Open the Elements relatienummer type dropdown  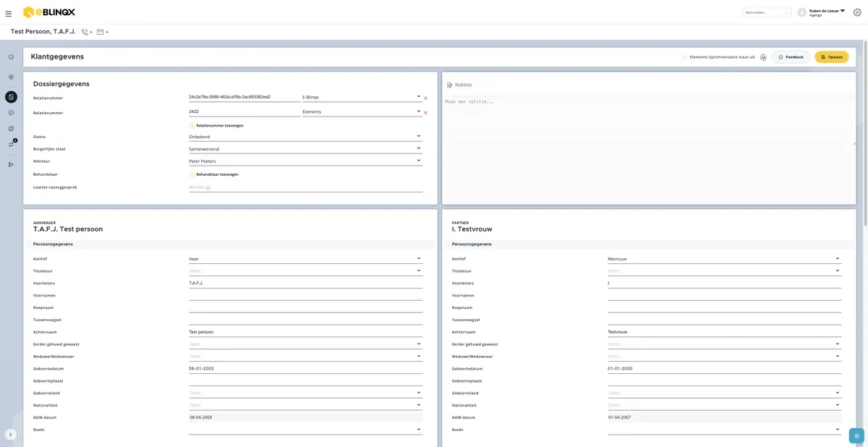[362, 112]
